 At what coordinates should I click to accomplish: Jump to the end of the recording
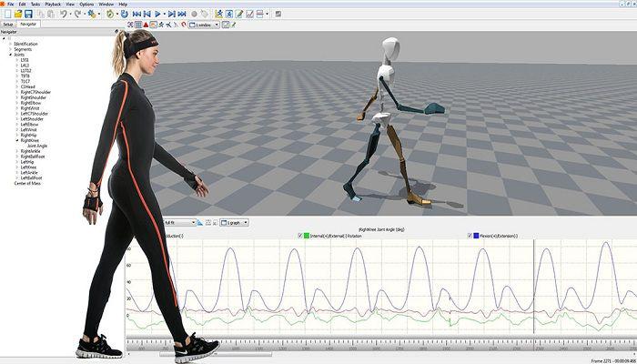point(182,14)
